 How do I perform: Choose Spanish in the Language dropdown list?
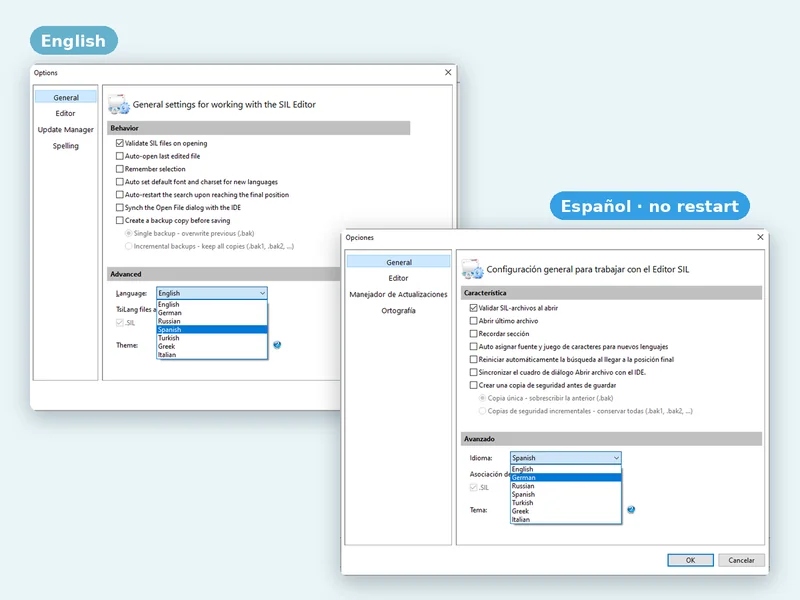click(x=212, y=330)
